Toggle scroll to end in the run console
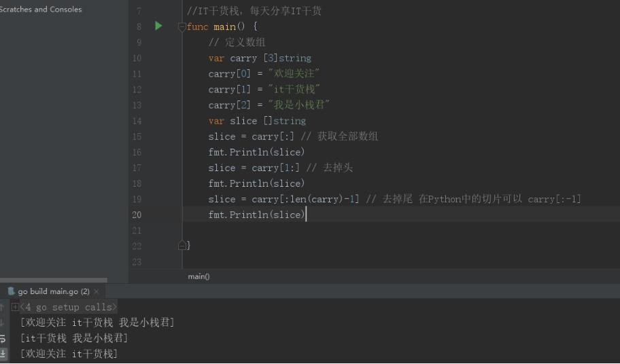The width and height of the screenshot is (620, 364). pyautogui.click(x=3, y=354)
